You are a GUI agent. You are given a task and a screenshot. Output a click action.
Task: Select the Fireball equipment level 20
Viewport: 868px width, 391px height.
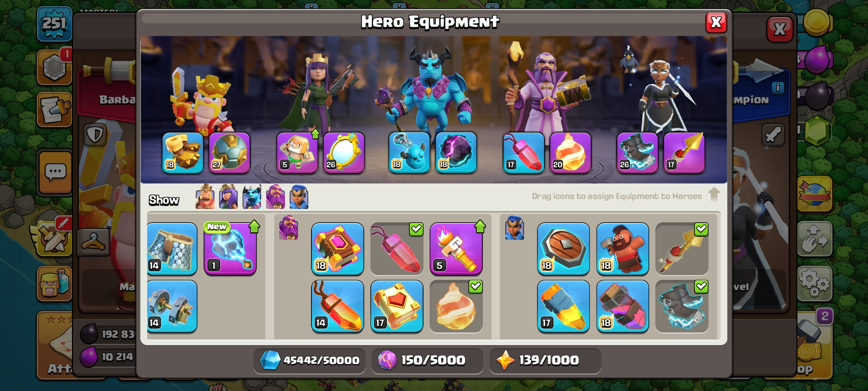coord(570,152)
